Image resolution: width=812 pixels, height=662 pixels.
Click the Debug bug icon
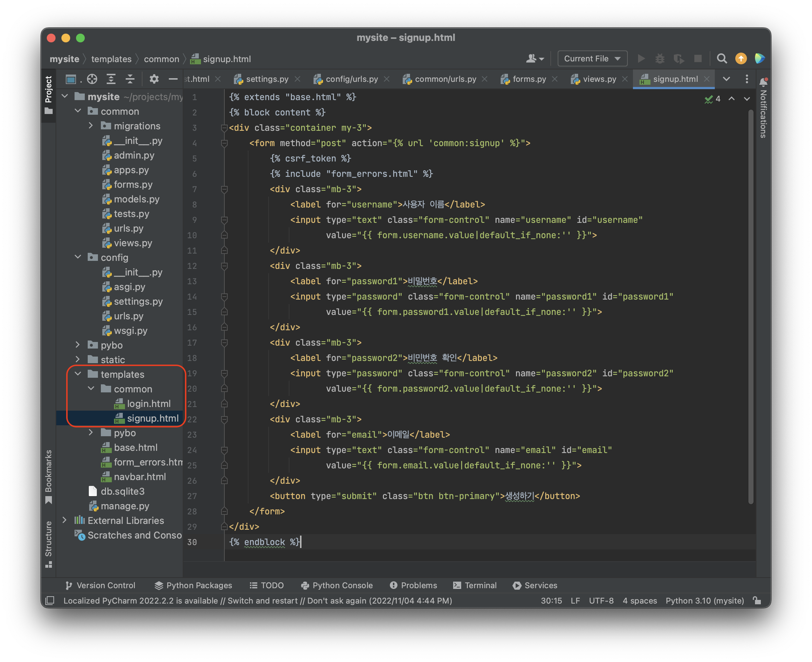(x=660, y=59)
